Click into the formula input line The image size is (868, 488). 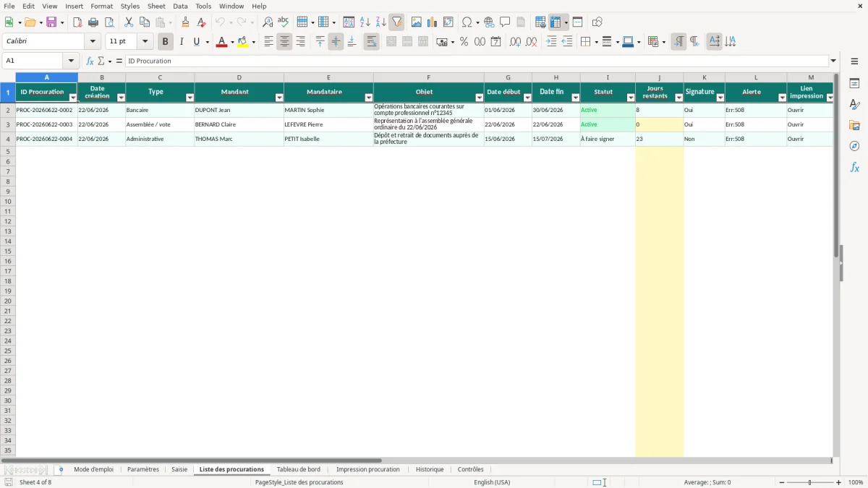click(x=477, y=61)
